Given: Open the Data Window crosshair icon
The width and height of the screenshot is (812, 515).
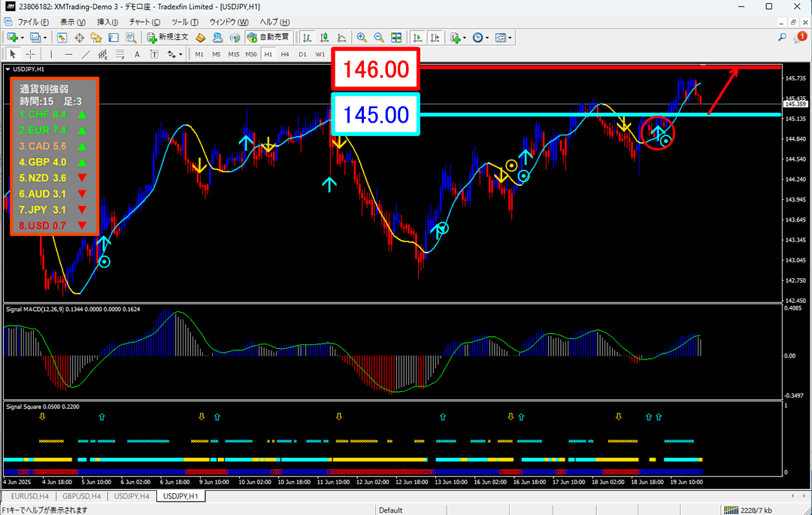Looking at the screenshot, I should pos(79,38).
